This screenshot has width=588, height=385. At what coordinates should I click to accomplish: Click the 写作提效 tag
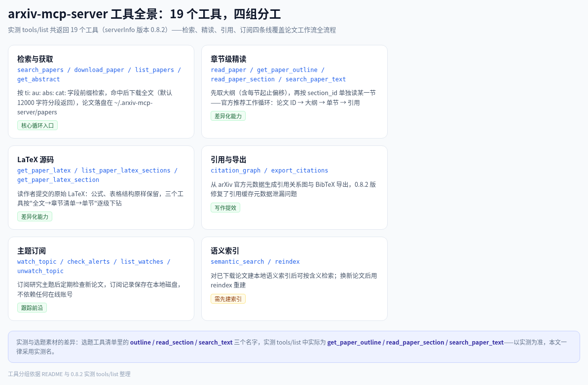(225, 208)
